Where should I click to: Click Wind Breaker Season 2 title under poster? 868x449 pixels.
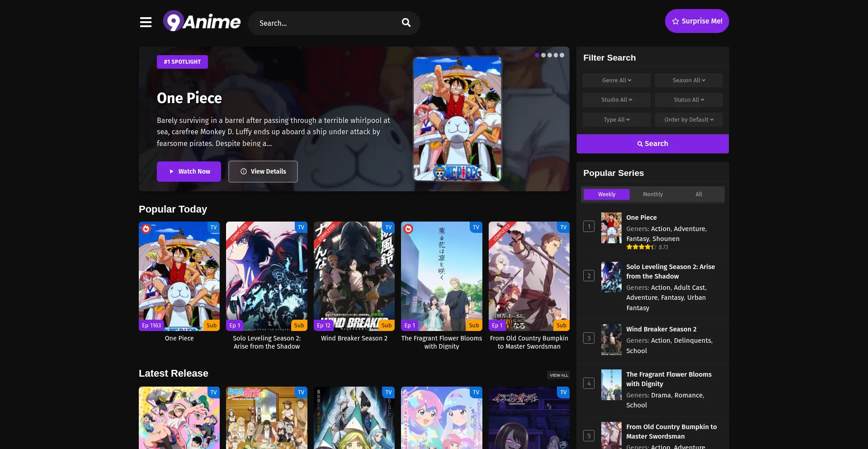click(354, 338)
